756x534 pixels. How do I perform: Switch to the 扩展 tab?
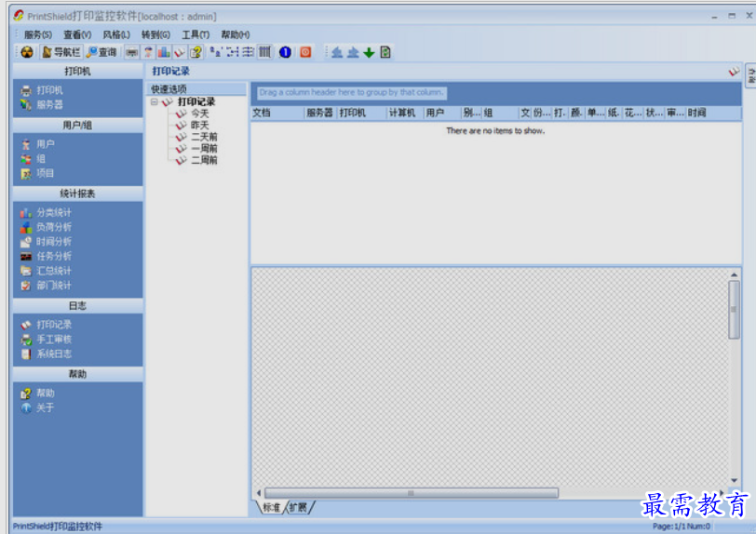coord(299,508)
